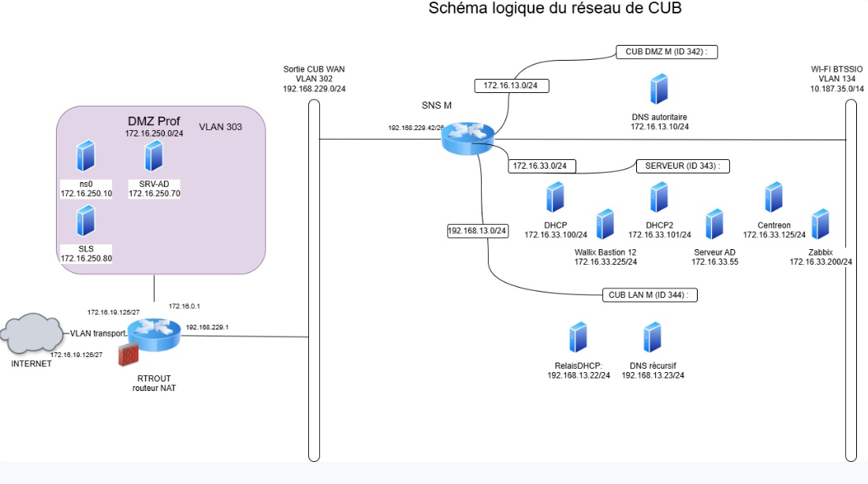Screen dimensions: 868x484
Task: Click the RelaisDHCP 192.168.13.22/24 label
Action: click(x=579, y=370)
